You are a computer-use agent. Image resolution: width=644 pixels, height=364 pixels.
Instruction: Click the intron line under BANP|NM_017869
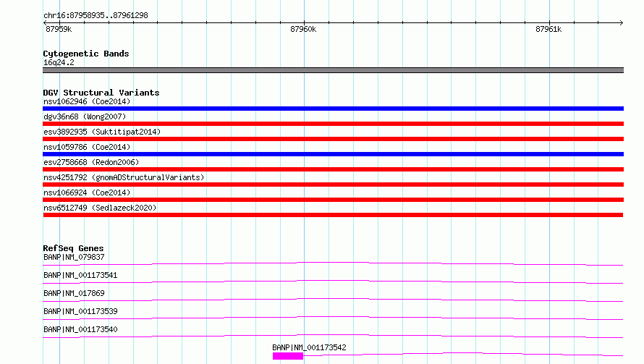point(333,300)
